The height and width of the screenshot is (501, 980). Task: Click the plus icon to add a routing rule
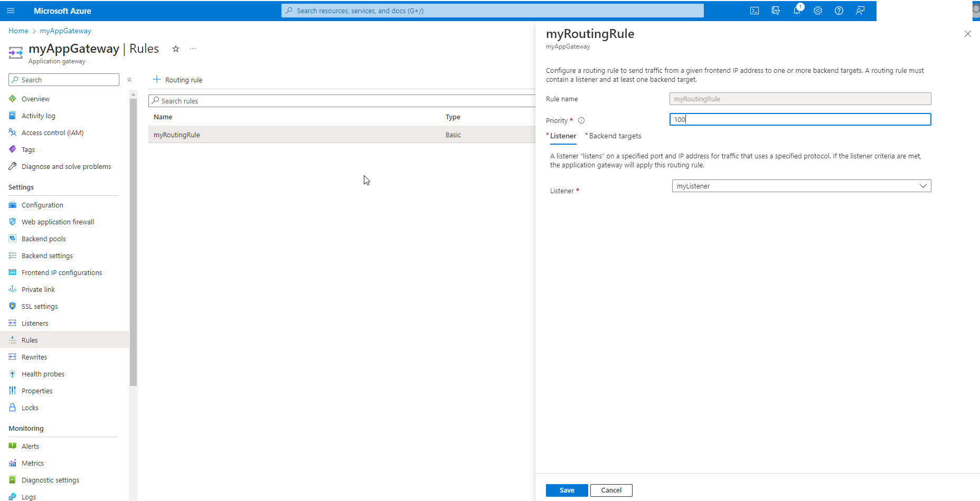[x=156, y=79]
